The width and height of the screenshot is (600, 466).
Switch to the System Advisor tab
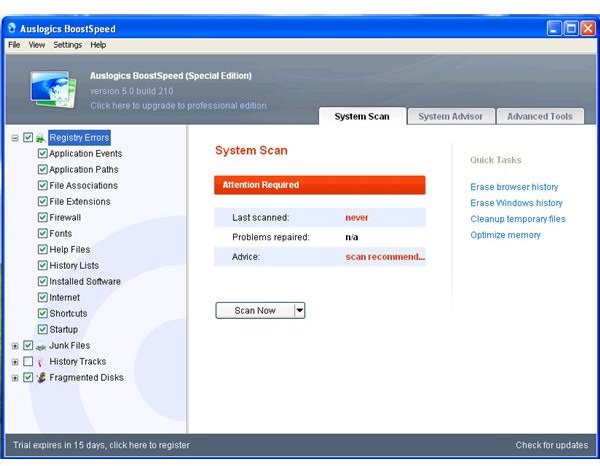(x=450, y=116)
